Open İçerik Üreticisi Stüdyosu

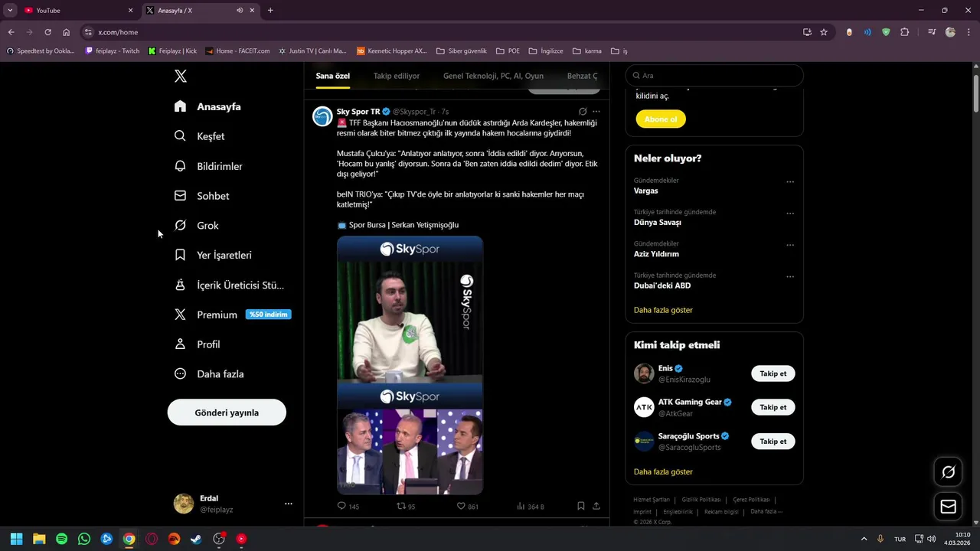pos(229,285)
